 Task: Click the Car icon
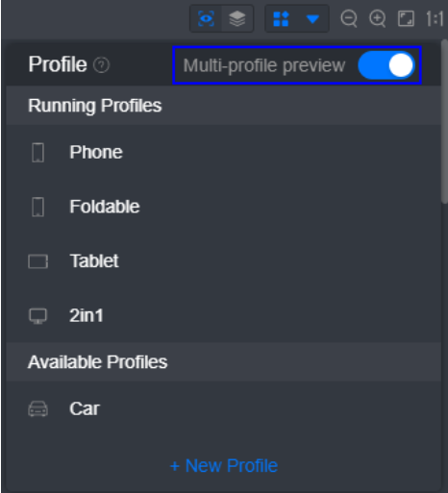(x=37, y=408)
